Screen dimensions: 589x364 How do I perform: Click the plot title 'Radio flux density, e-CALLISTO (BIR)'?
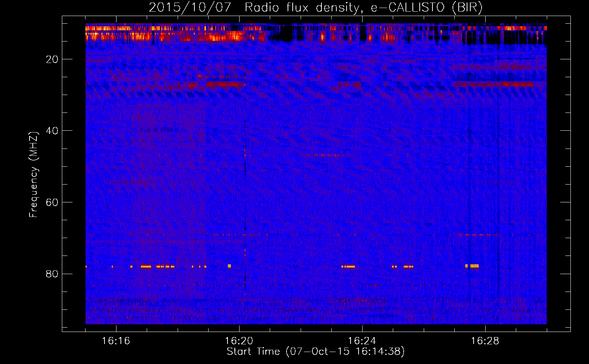[x=363, y=8]
